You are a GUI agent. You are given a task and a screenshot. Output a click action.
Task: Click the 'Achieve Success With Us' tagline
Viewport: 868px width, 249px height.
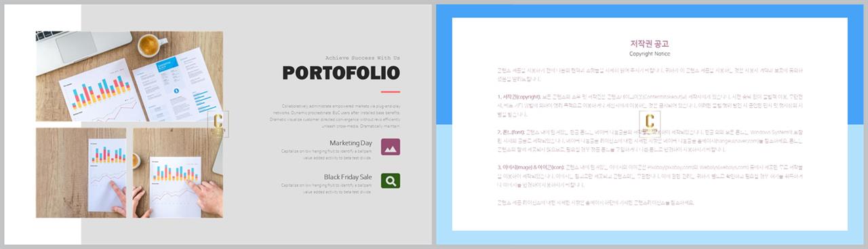tap(363, 58)
